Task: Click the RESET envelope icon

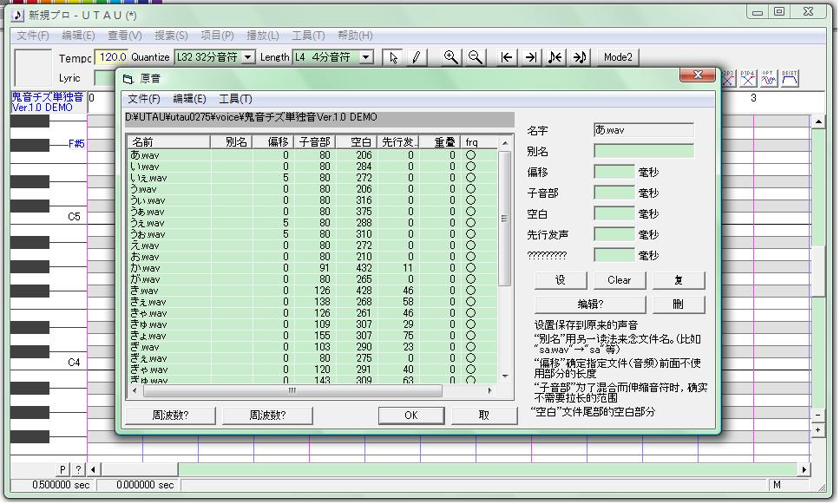Action: click(x=789, y=78)
